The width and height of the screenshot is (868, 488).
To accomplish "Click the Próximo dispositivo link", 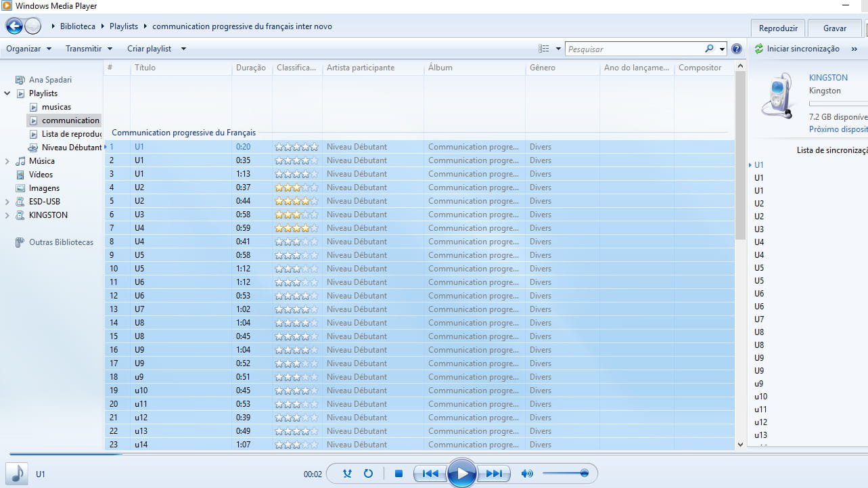I will coord(838,129).
